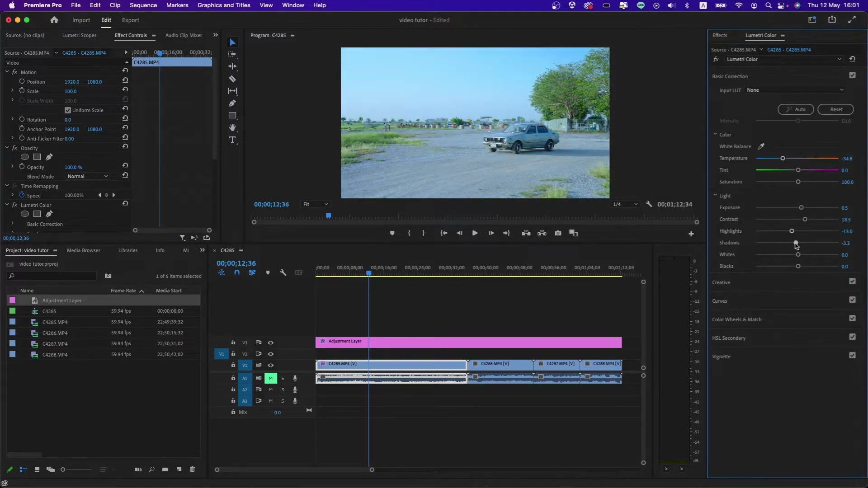The image size is (868, 488).
Task: Open the Sequence menu
Action: tap(143, 5)
